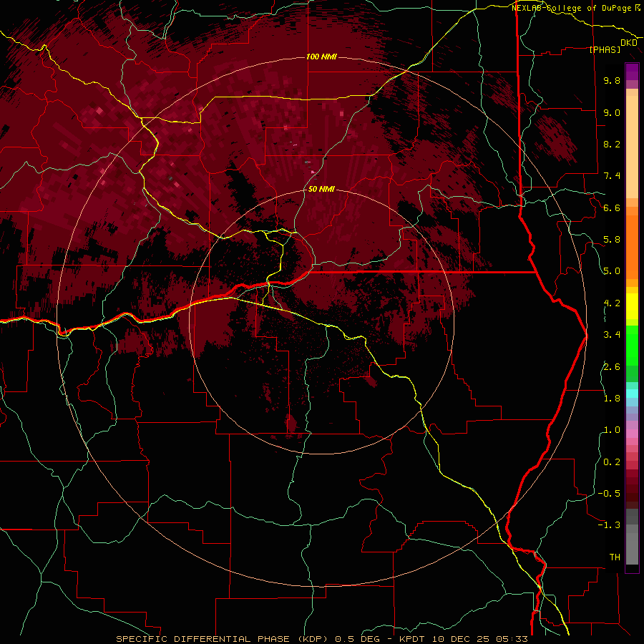Click the pink segment of color bar
Image resolution: width=644 pixels, height=644 pixels.
pos(632,434)
